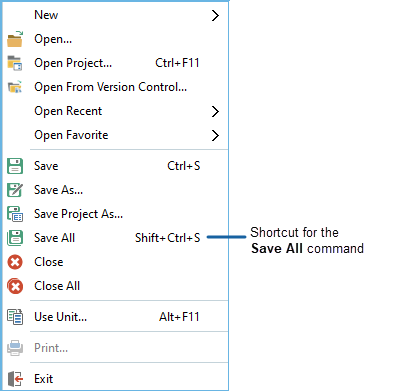The height and width of the screenshot is (391, 394).
Task: Click the Open Project icon
Action: [15, 63]
